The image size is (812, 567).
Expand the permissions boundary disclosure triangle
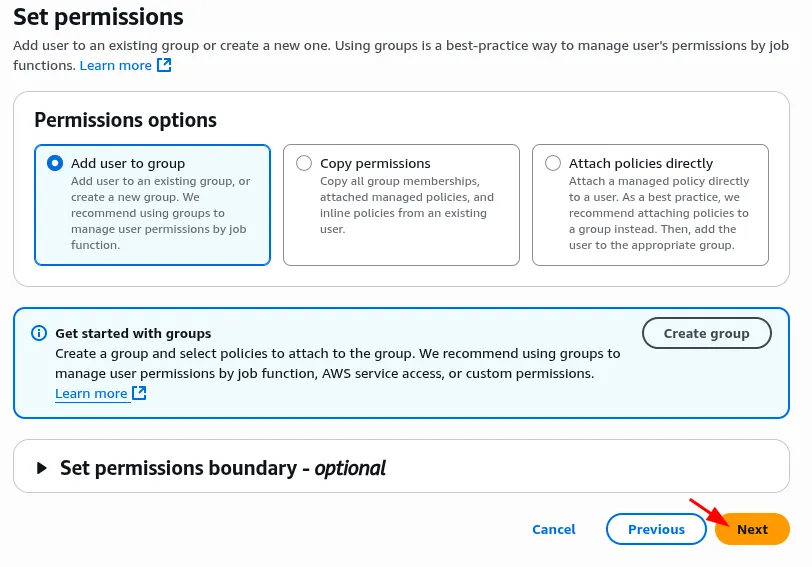pos(41,468)
